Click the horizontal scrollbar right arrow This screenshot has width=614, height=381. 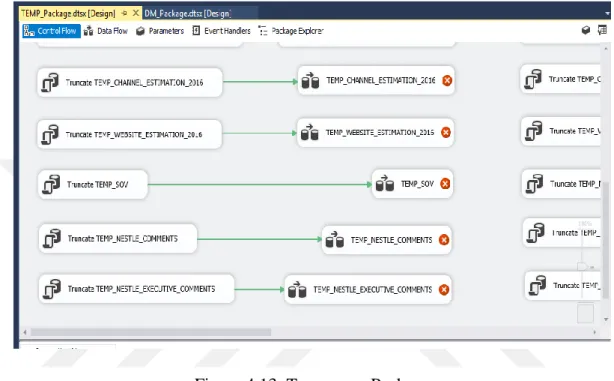594,332
